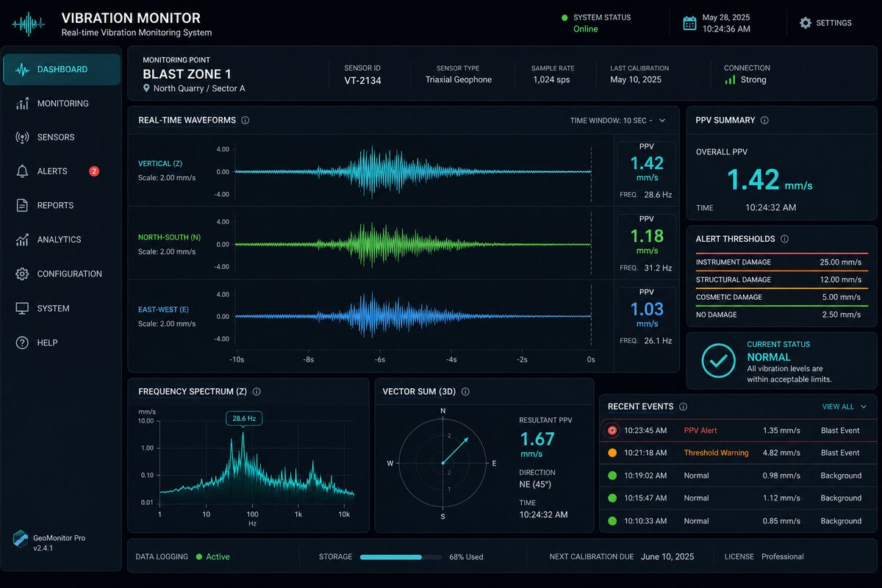Click the green System Status online indicator
Image resolution: width=882 pixels, height=588 pixels.
click(x=564, y=18)
